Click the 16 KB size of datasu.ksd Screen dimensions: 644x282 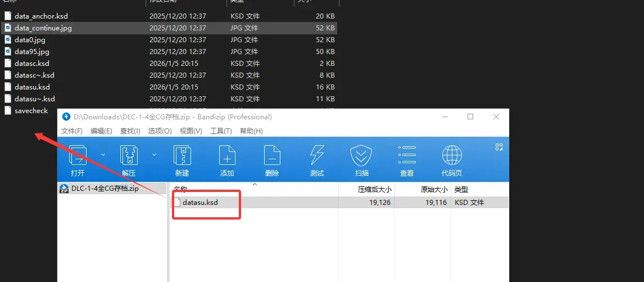325,87
